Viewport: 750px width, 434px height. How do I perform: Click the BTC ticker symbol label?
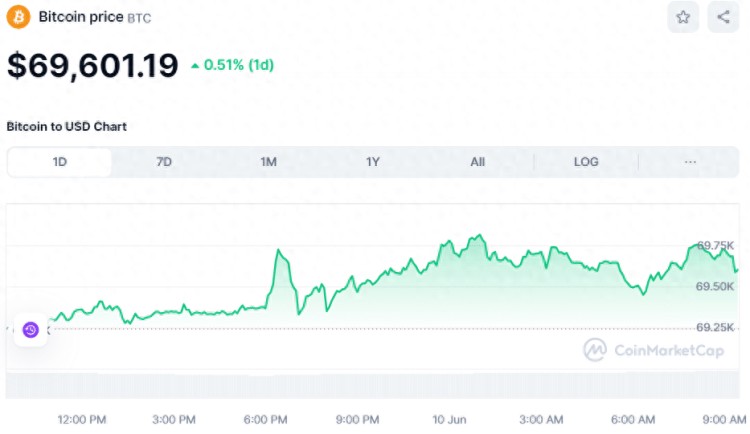tap(139, 18)
